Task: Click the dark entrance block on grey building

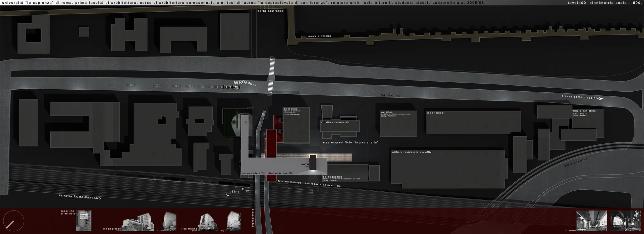Action: [x=313, y=162]
